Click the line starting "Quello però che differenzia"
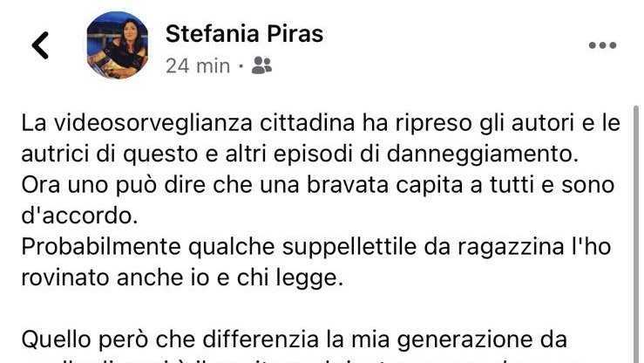This screenshot has width=644, height=363. pos(295,339)
